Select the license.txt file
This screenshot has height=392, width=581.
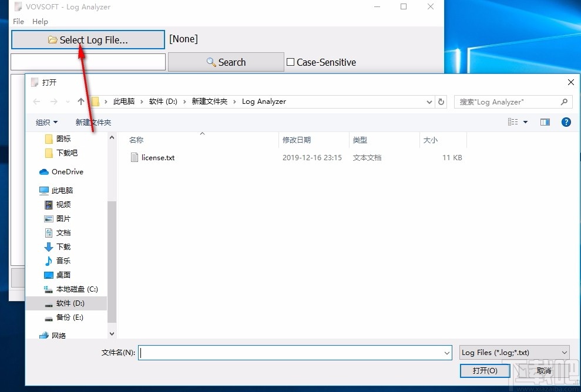tap(157, 157)
